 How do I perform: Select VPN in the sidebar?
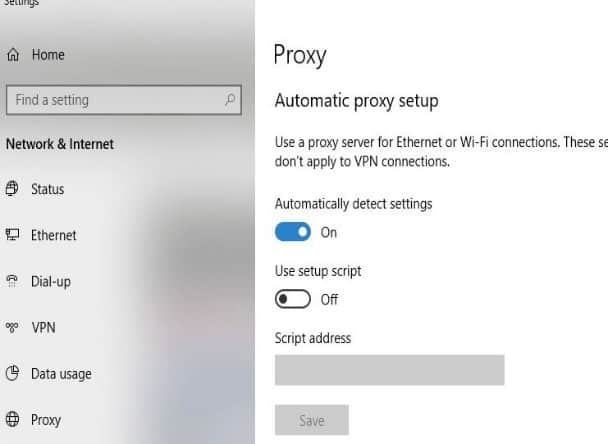point(43,328)
